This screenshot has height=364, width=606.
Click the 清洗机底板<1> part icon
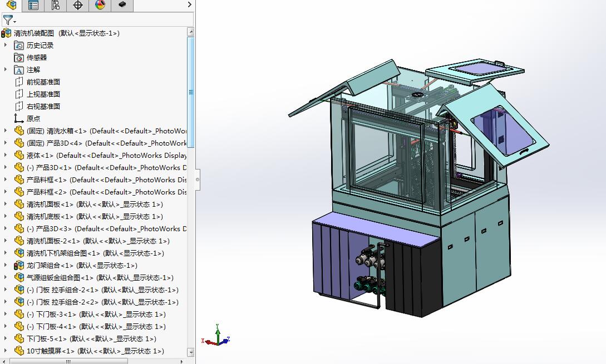pyautogui.click(x=19, y=217)
